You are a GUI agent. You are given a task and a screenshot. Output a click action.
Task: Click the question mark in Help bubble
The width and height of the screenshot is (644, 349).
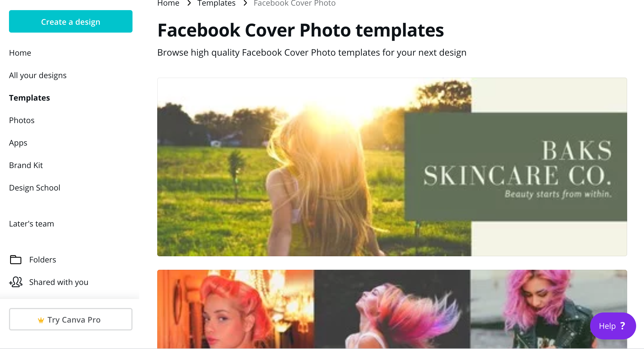point(623,326)
